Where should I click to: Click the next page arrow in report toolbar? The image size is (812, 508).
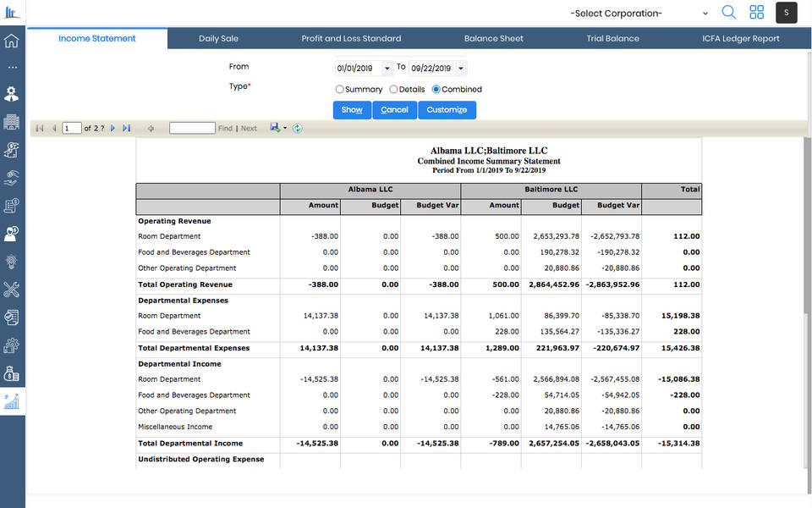coord(112,128)
